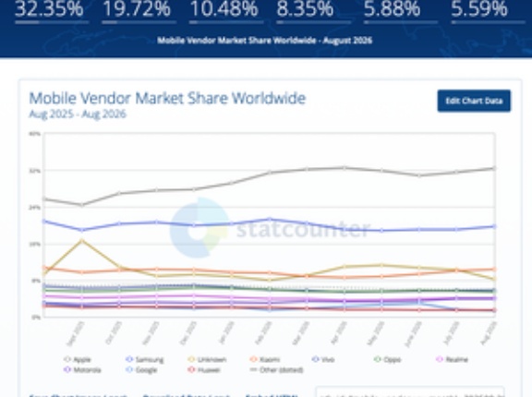Select the 32.35% statistic in header
Viewport: 532px width, 397px height.
[50, 8]
